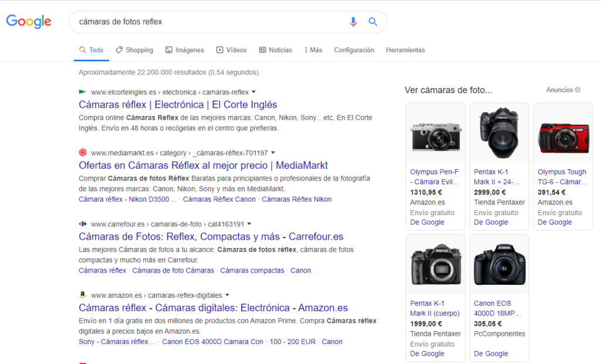Viewport: 601px width, 364px height.
Task: Click the Pentax K-1 Mark II + 24 thumbnail
Action: click(499, 134)
